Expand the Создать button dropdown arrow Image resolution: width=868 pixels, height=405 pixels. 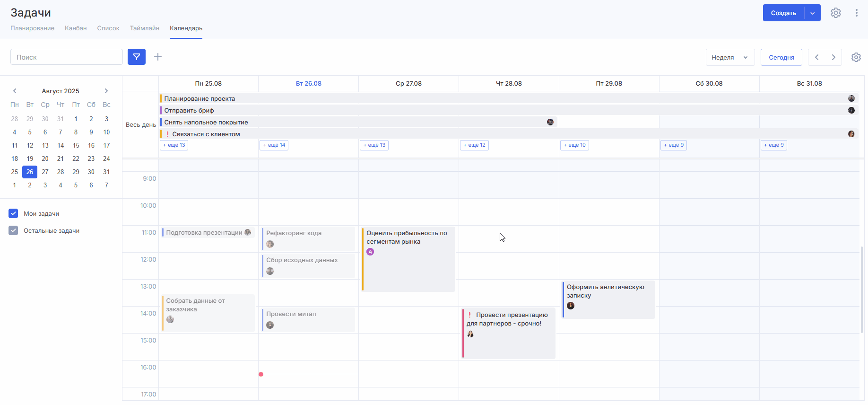[812, 13]
